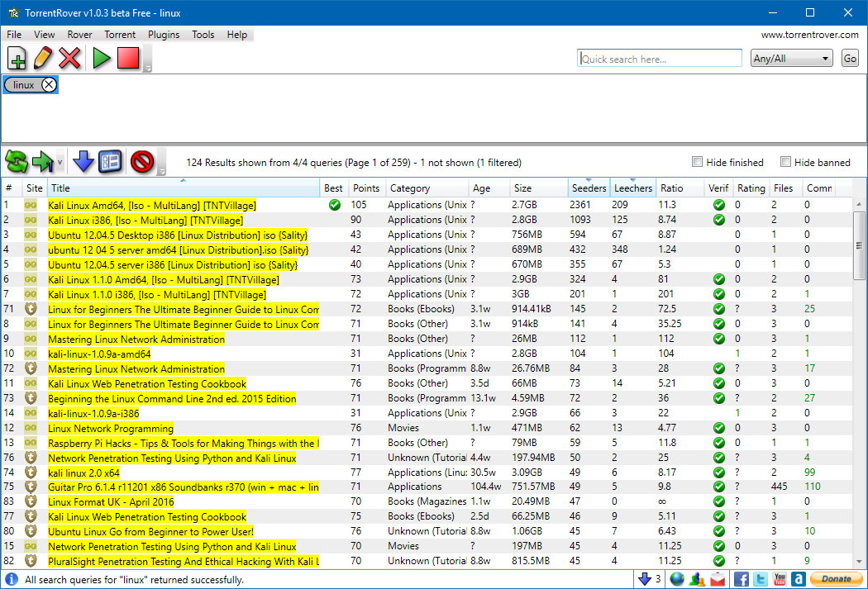The image size is (868, 589).
Task: Enable the Hide finished checkbox
Action: 698,162
